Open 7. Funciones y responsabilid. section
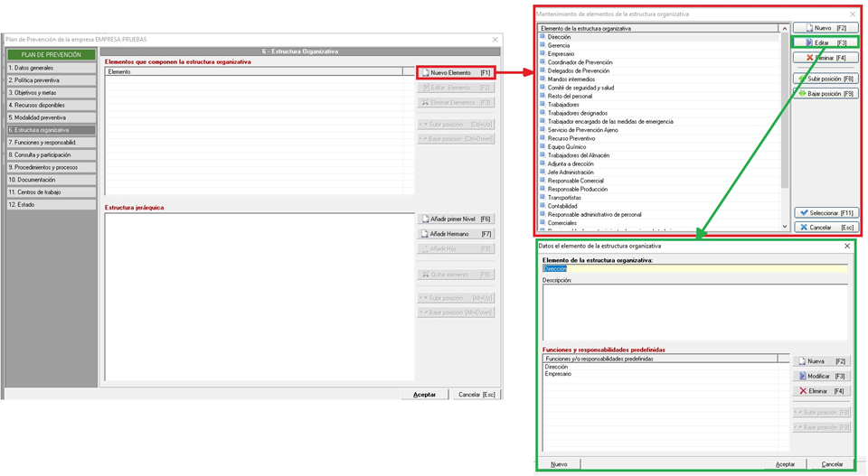868x476 pixels. coord(51,143)
